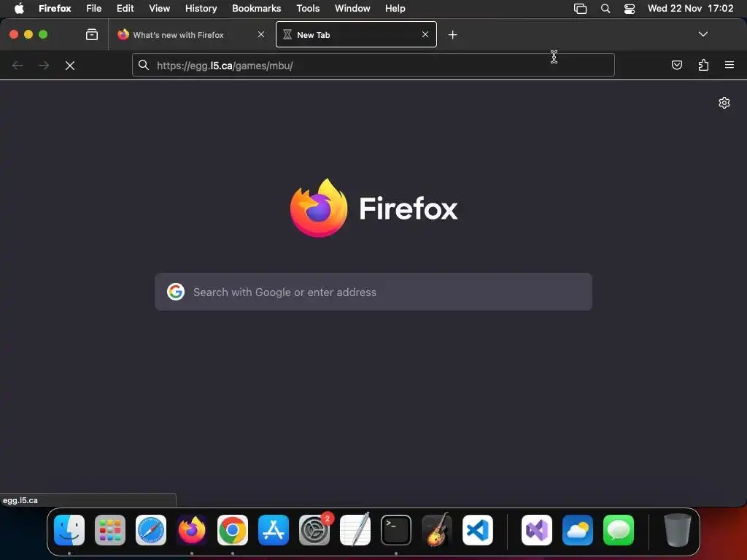Screen dimensions: 747x560
Task: Expand the list all tabs chevron
Action: pos(703,34)
